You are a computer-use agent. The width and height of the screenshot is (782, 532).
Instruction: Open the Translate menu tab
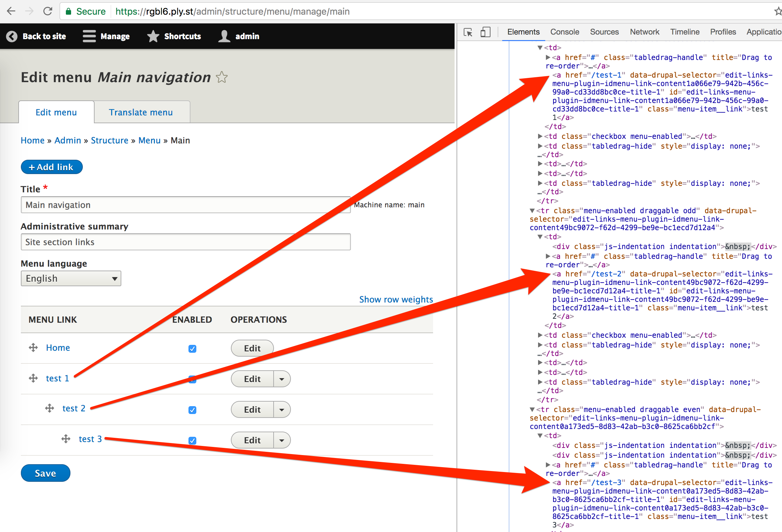pos(141,112)
